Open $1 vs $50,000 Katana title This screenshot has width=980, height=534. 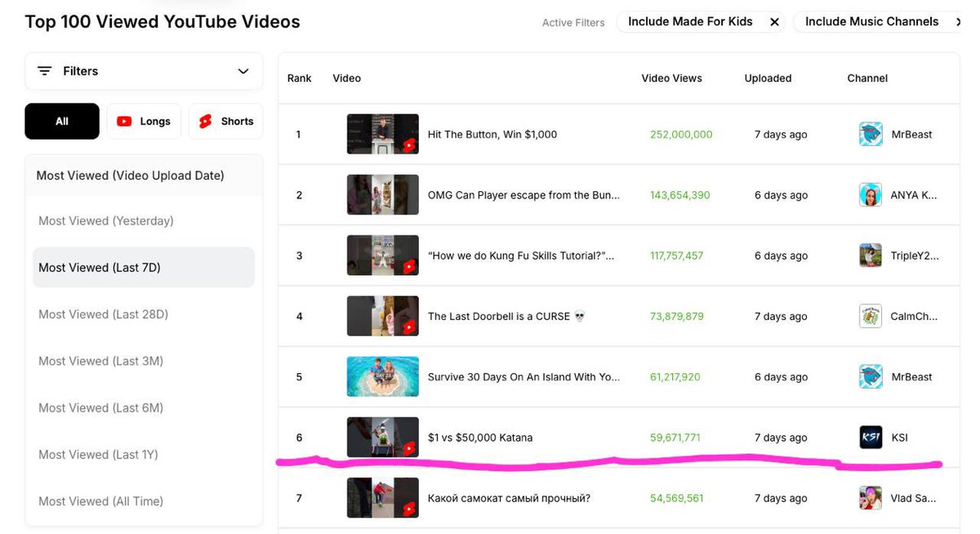[480, 438]
